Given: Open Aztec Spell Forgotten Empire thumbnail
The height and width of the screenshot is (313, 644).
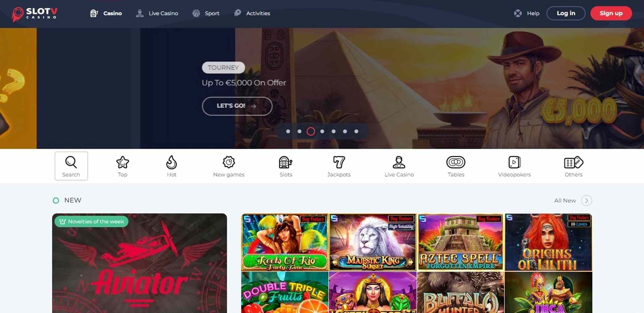Looking at the screenshot, I should click(x=460, y=242).
